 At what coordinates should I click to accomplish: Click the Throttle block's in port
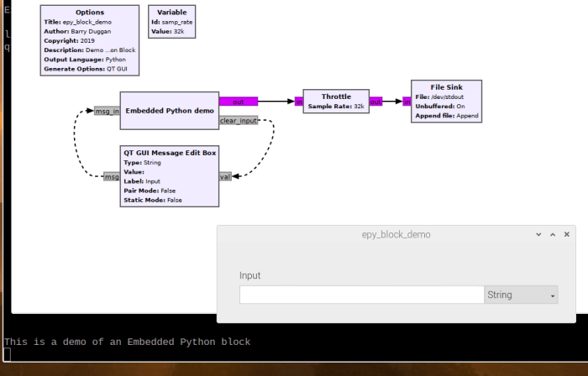tap(299, 102)
